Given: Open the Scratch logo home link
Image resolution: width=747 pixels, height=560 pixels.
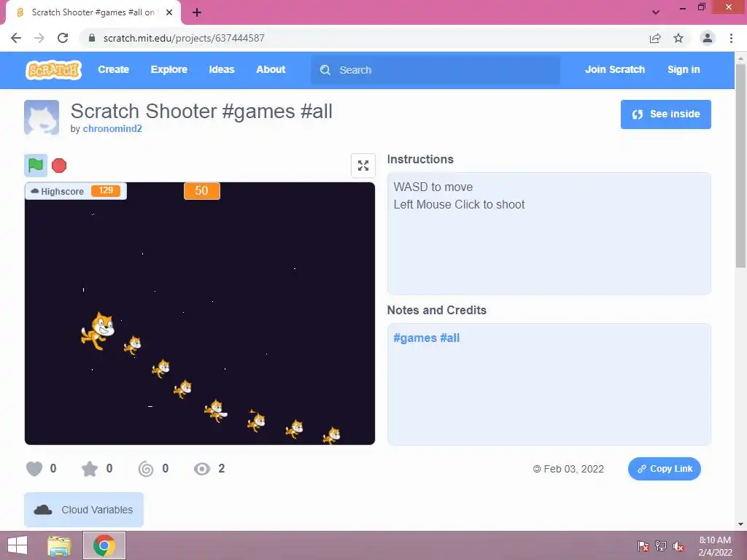Looking at the screenshot, I should pyautogui.click(x=53, y=69).
